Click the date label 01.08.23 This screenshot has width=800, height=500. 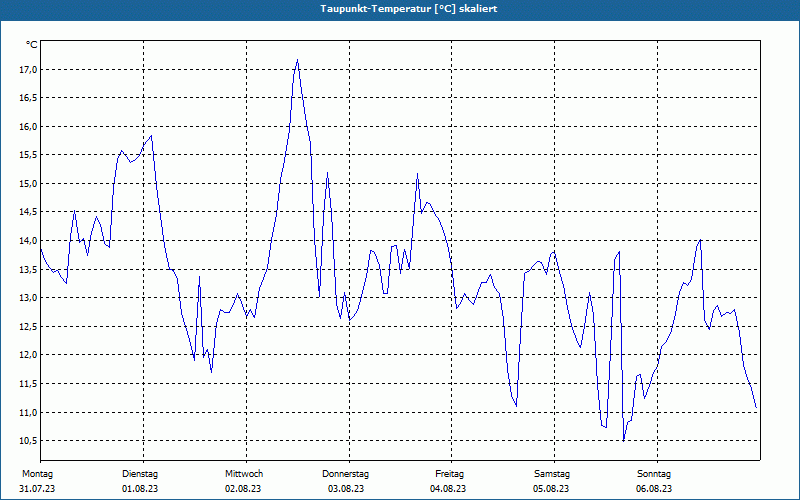[x=140, y=489]
